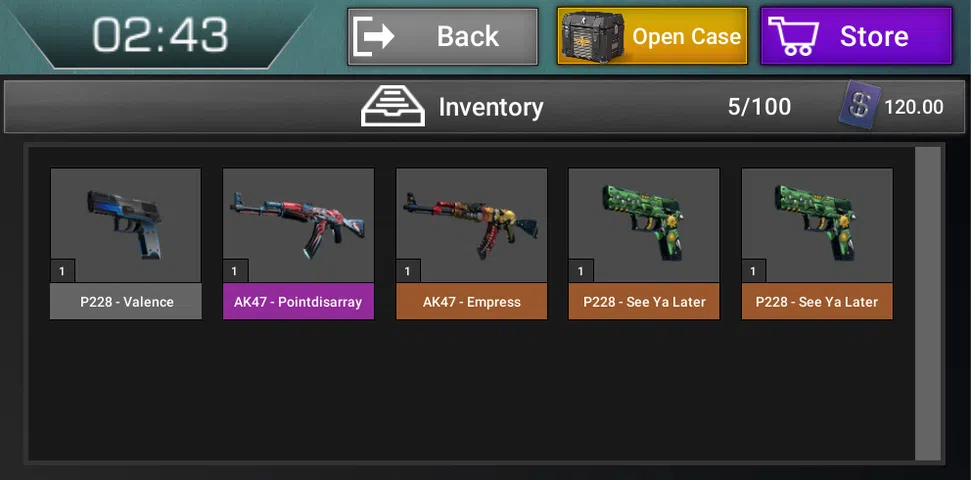Click the purple AK47 - Pointdisarray label
The height and width of the screenshot is (480, 971).
tap(298, 302)
